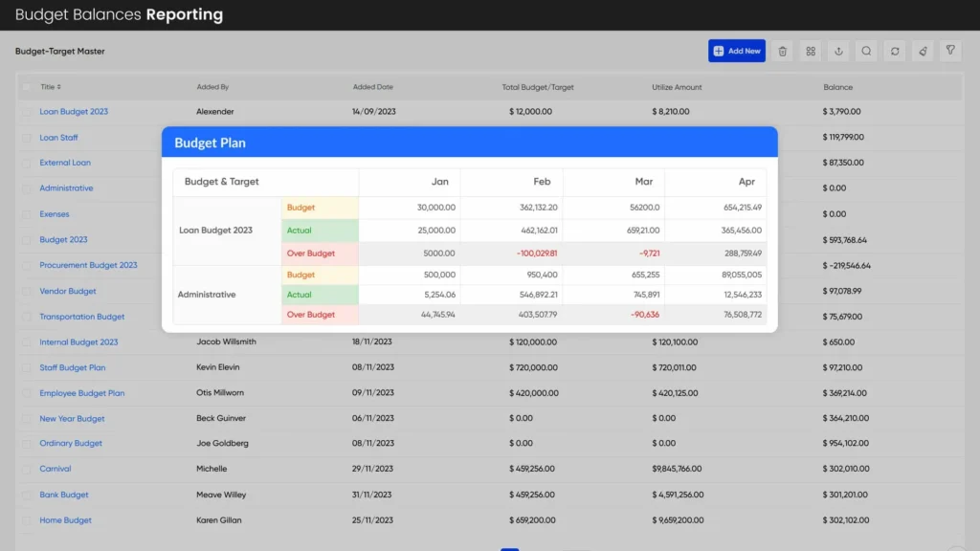The height and width of the screenshot is (551, 980).
Task: Click the Feb column header in Budget Plan
Action: (x=542, y=182)
